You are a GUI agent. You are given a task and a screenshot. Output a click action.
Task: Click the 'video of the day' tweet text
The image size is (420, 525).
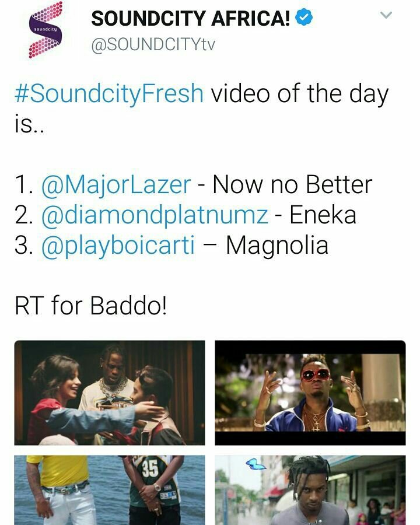299,93
